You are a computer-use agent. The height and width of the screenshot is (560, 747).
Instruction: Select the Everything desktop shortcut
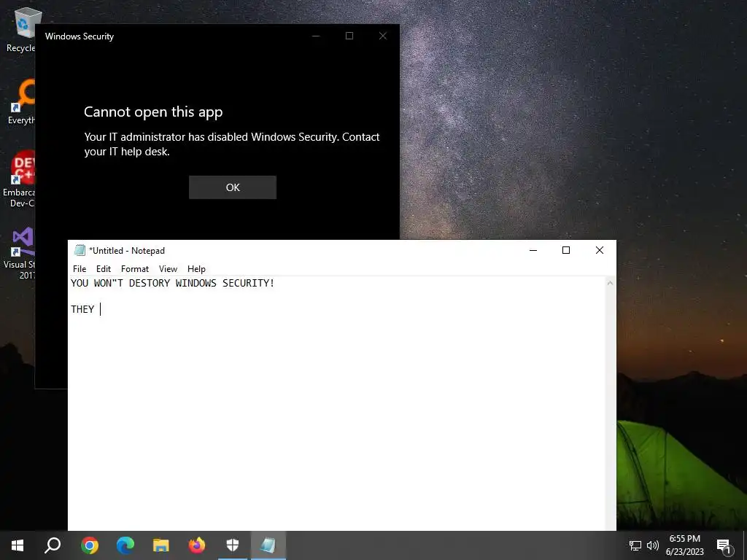pyautogui.click(x=21, y=101)
